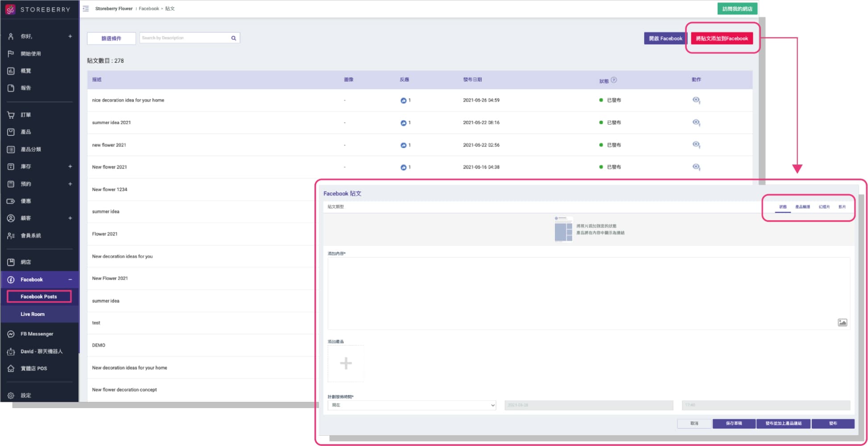Open Facebook Posts submenu item

tap(39, 297)
